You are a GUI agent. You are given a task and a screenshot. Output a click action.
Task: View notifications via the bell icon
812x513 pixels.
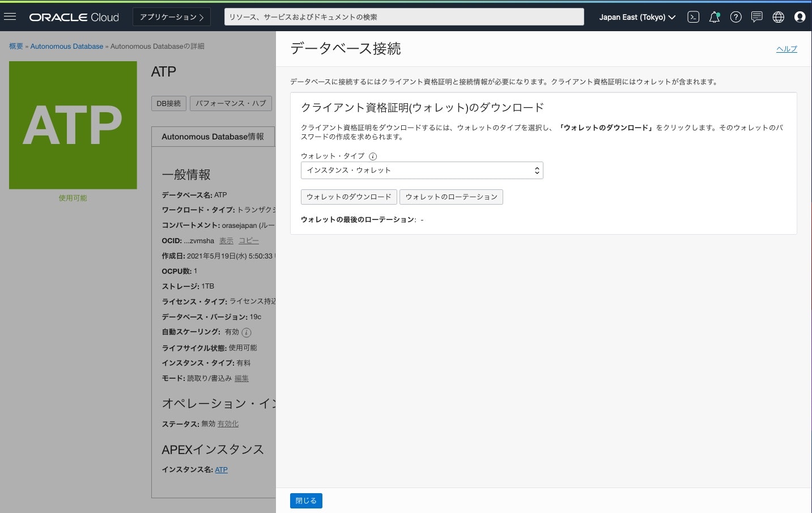tap(714, 16)
